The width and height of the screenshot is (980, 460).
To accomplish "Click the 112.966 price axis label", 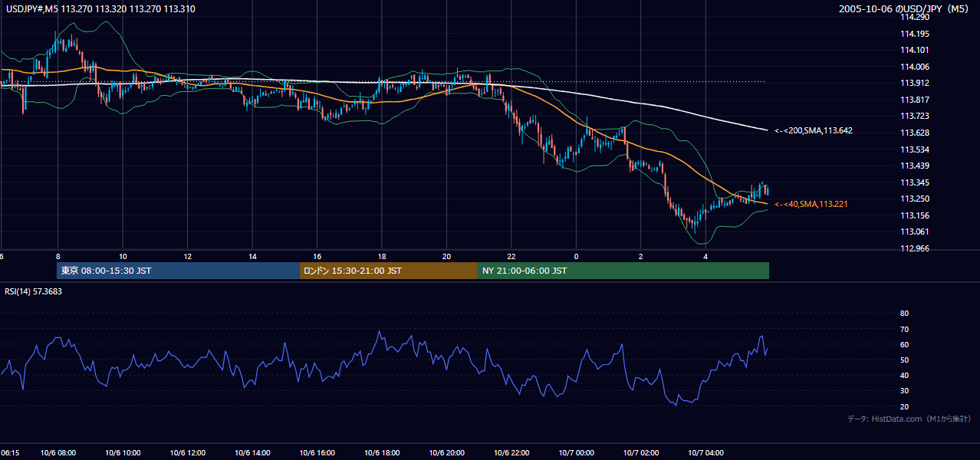I will (914, 248).
